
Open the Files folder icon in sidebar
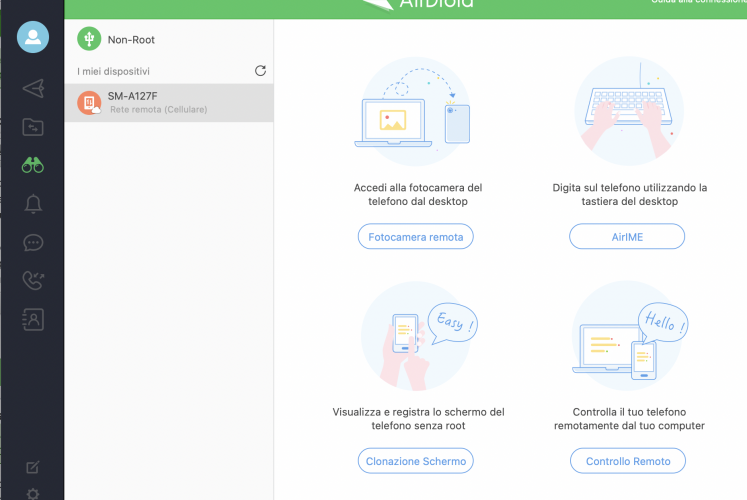[x=33, y=127]
